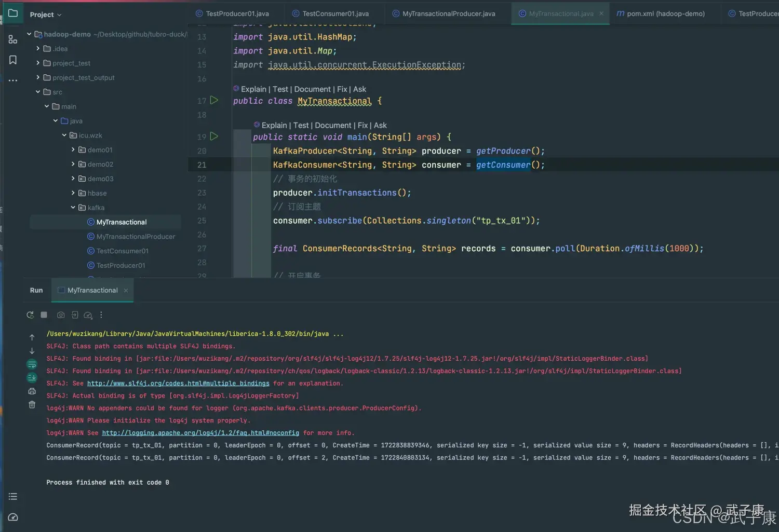The height and width of the screenshot is (532, 779).
Task: Click Explain above class MyTransactional
Action: click(253, 89)
